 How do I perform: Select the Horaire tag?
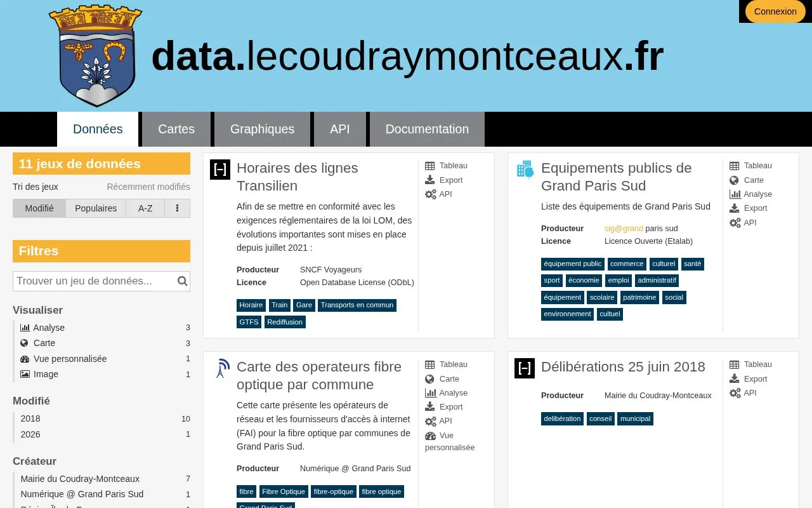(x=251, y=305)
